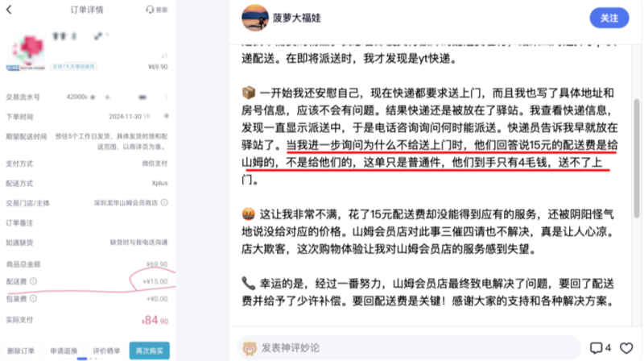
Task: Click the info icon beside 配送费
Action: click(x=33, y=281)
